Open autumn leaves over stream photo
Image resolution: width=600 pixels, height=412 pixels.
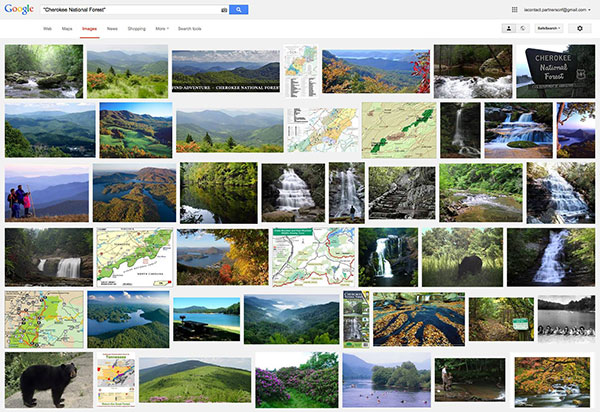tap(552, 380)
